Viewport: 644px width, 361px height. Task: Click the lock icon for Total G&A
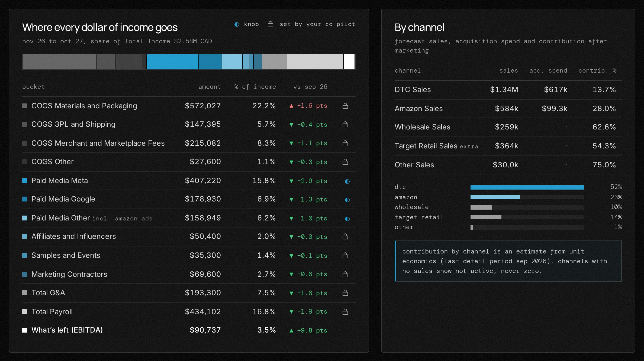pyautogui.click(x=345, y=293)
